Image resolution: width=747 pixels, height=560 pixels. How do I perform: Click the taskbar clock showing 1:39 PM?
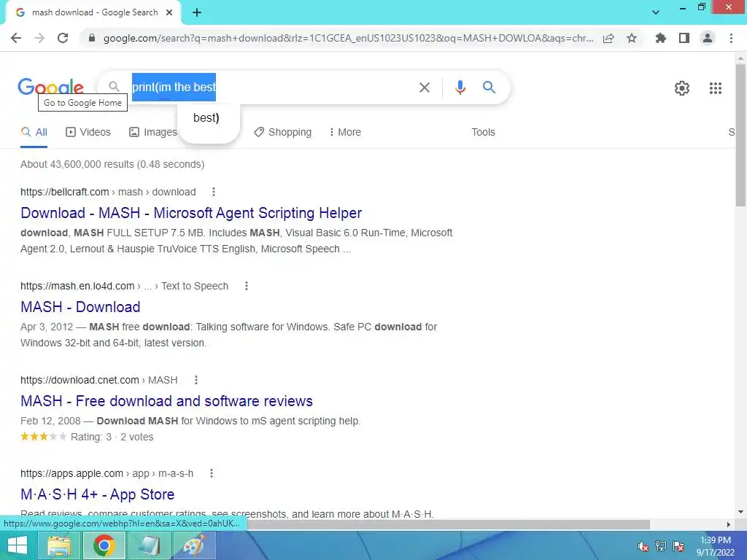715,546
